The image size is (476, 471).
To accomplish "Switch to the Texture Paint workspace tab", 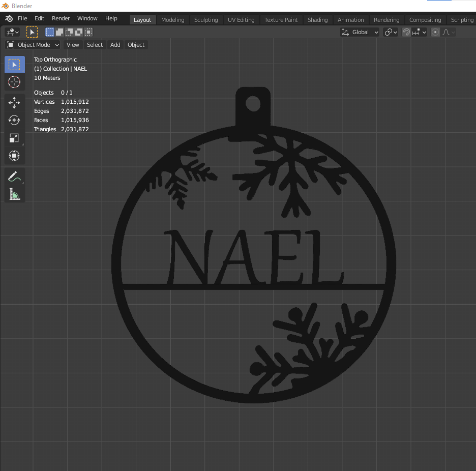I will [x=281, y=20].
